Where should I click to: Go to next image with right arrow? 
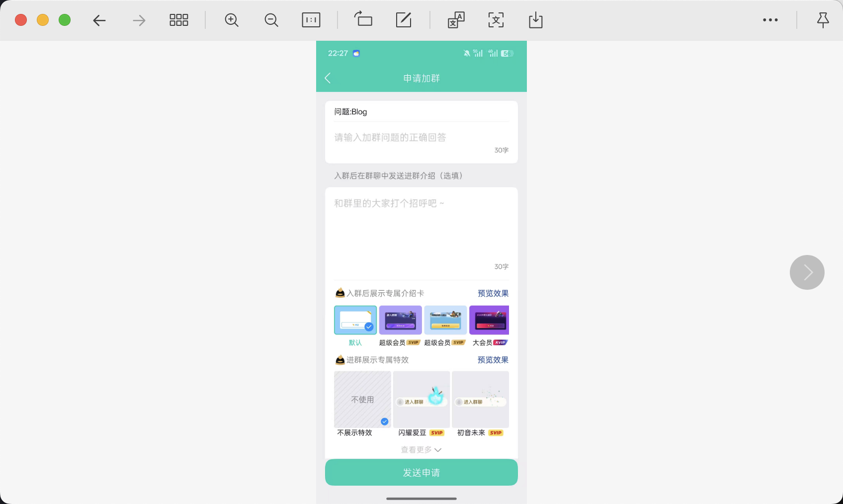pos(807,272)
